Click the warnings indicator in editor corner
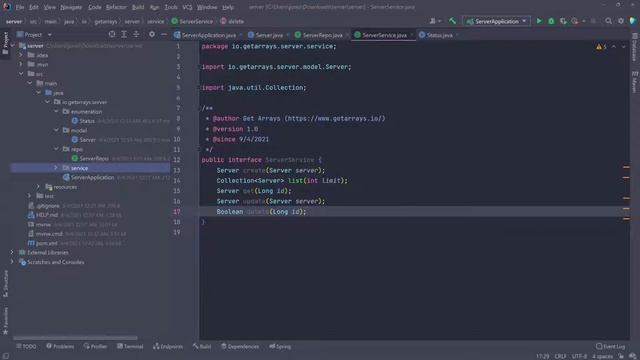Viewport: 640px width, 360px height. click(x=601, y=47)
